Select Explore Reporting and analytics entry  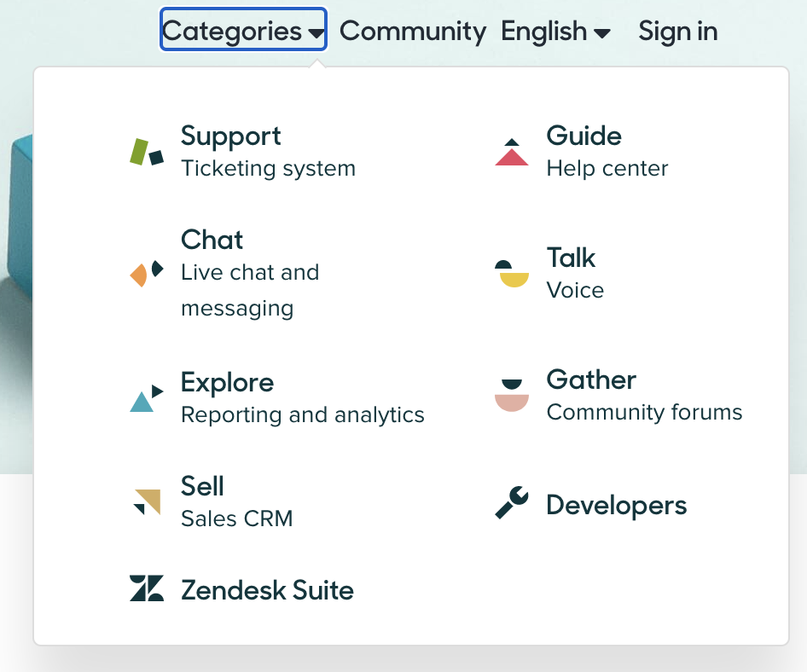pyautogui.click(x=302, y=398)
